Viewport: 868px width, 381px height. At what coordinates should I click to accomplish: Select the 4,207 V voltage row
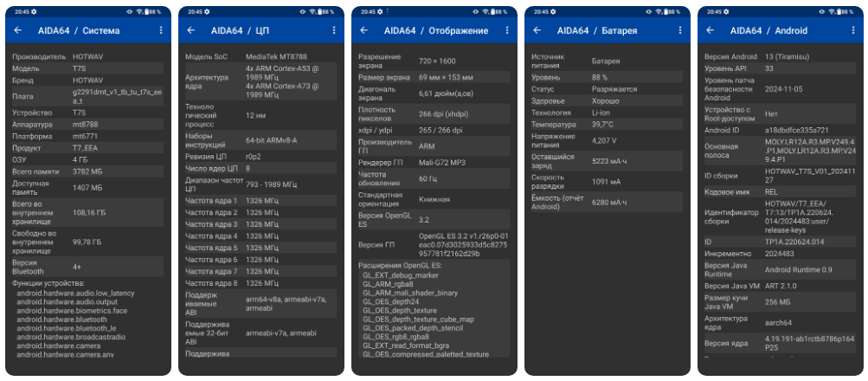click(607, 140)
